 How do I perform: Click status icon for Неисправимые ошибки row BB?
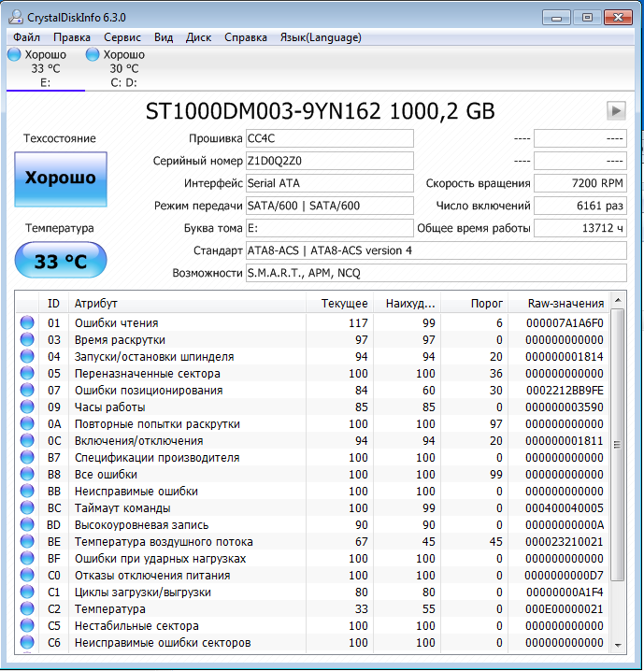pos(27,491)
